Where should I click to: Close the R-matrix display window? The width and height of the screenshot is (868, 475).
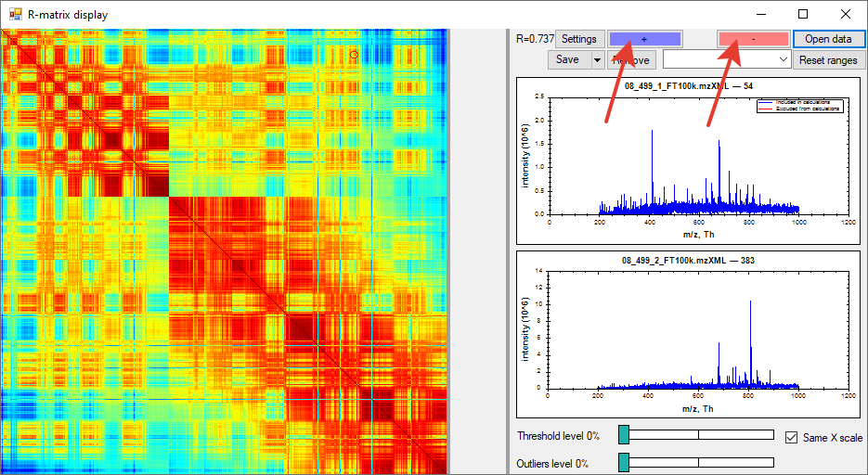(846, 14)
